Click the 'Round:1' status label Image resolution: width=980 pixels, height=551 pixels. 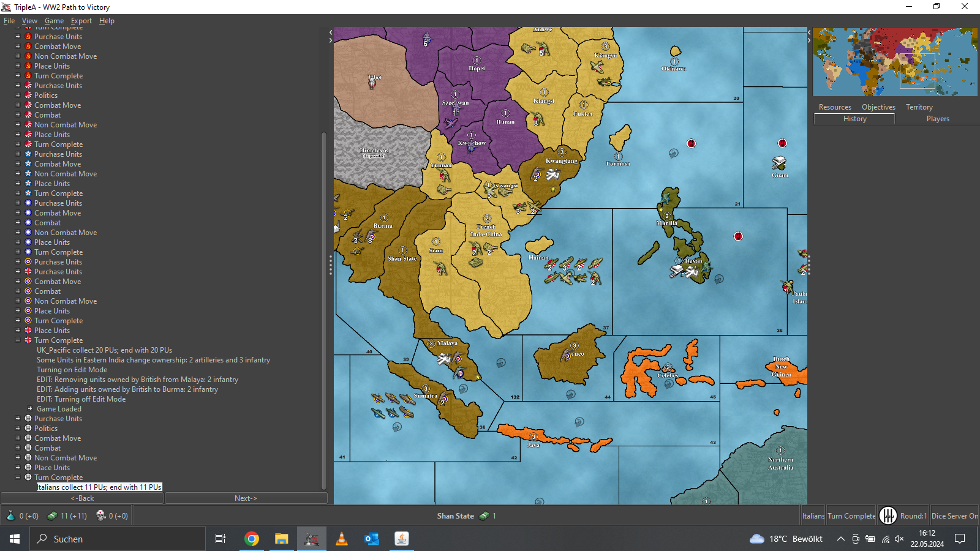[913, 516]
